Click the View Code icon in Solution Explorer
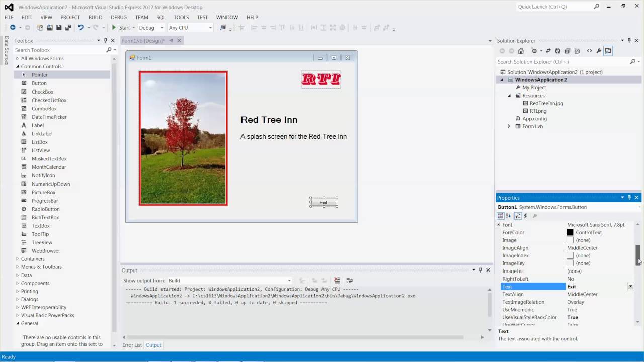This screenshot has width=644, height=362. tap(589, 51)
